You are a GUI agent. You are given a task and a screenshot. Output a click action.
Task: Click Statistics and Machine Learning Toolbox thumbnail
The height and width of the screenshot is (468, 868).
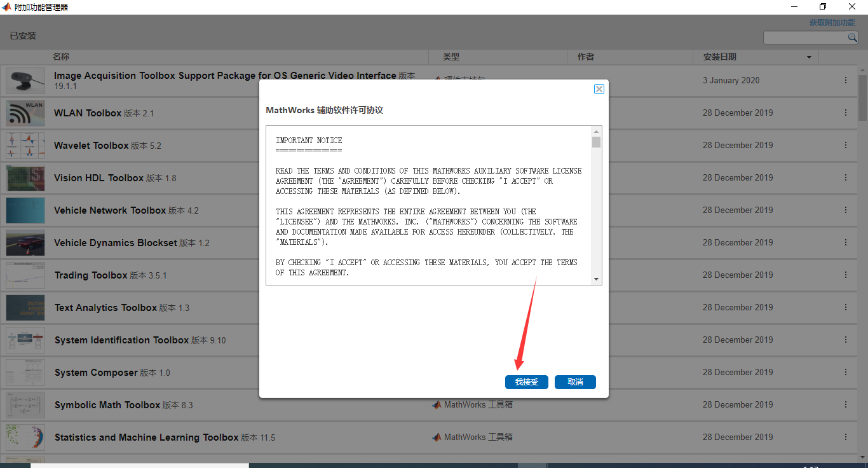click(x=25, y=437)
